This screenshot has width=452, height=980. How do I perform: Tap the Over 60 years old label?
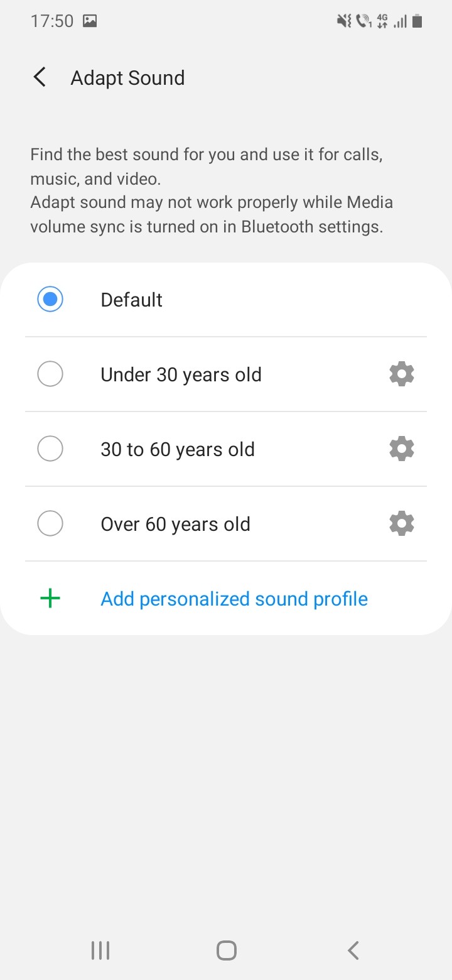[x=175, y=524]
